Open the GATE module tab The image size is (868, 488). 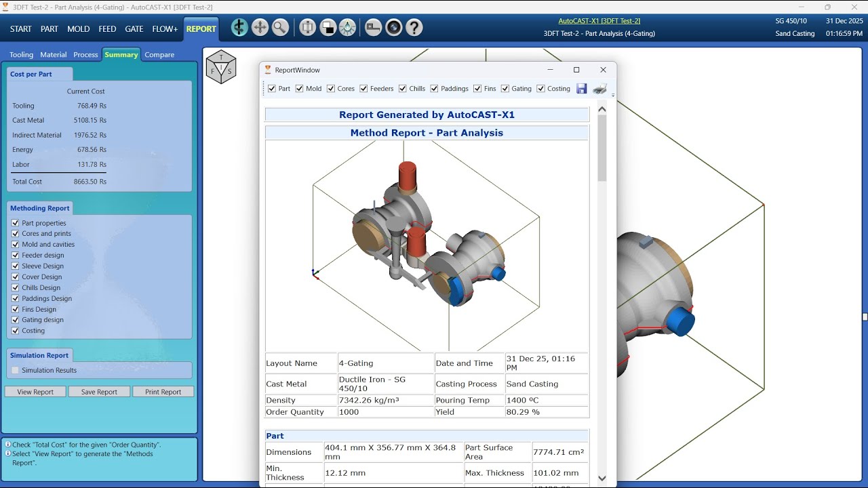tap(134, 29)
